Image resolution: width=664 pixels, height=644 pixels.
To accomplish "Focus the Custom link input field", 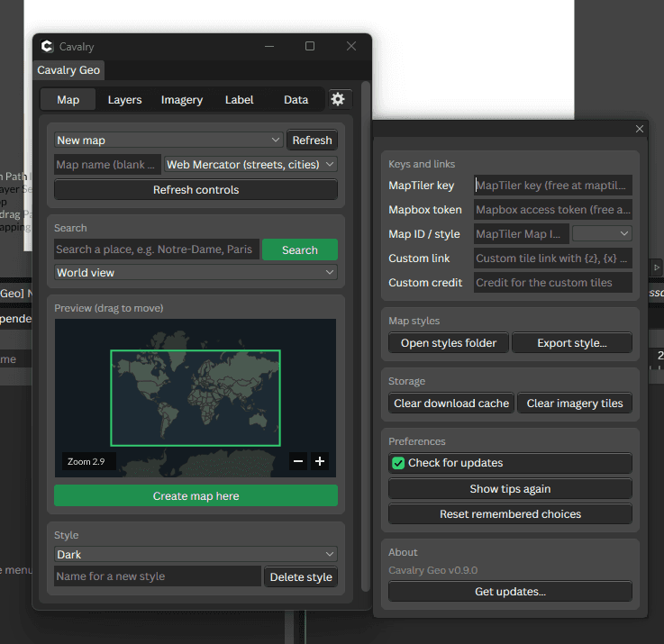I will click(x=553, y=259).
